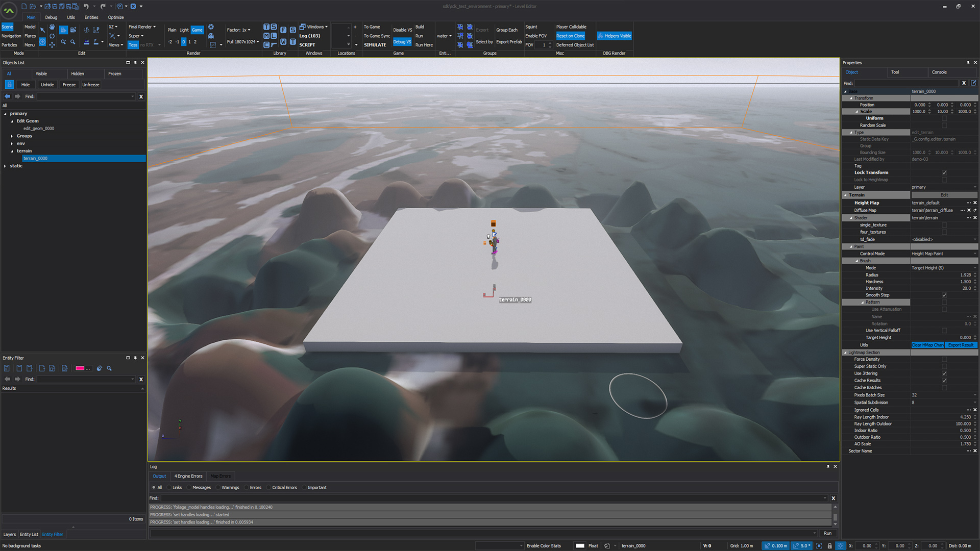Viewport: 980px width, 551px height.
Task: Click the Clear HMap Chan button
Action: tap(927, 345)
